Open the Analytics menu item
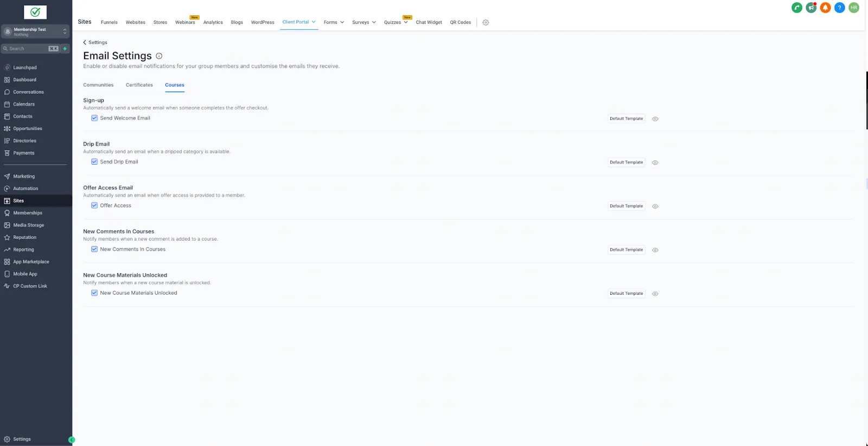The height and width of the screenshot is (446, 868). [213, 22]
